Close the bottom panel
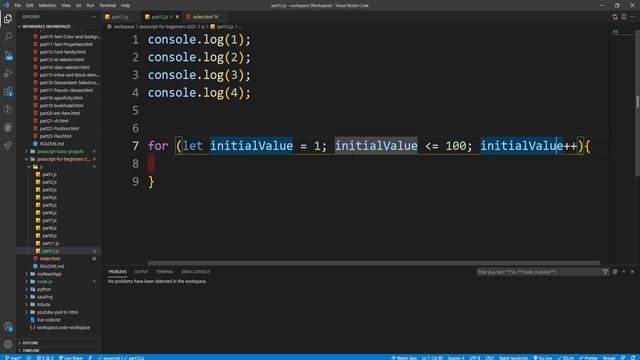 tap(632, 272)
